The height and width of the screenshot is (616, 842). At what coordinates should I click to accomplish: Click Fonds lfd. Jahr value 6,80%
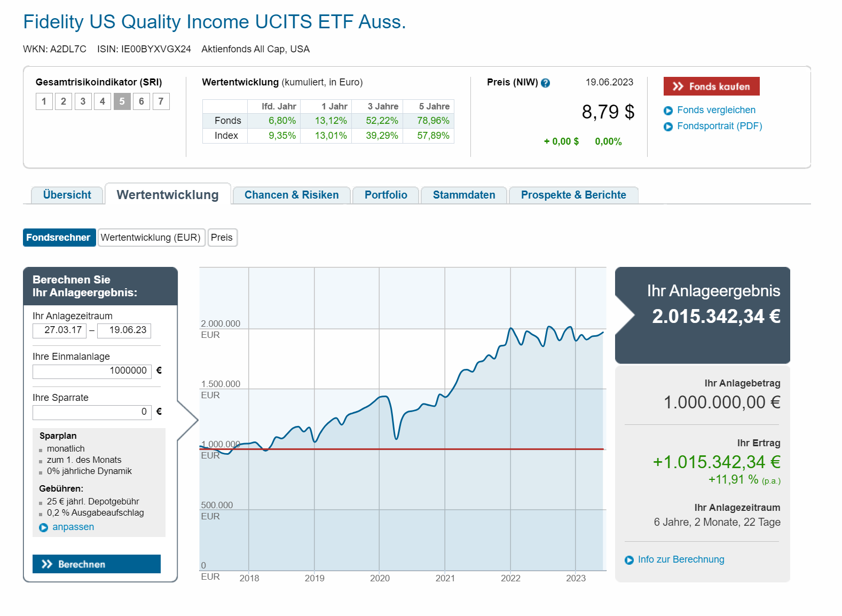click(x=282, y=121)
